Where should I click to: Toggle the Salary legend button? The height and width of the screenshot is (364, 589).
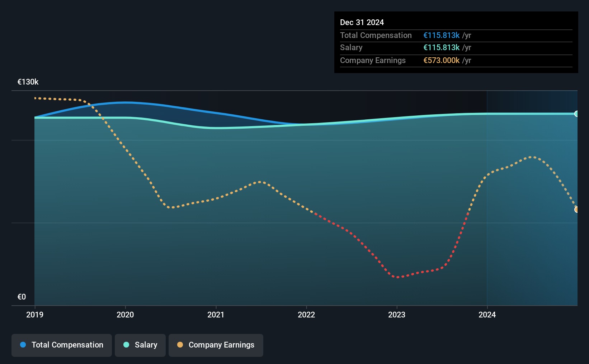click(140, 345)
